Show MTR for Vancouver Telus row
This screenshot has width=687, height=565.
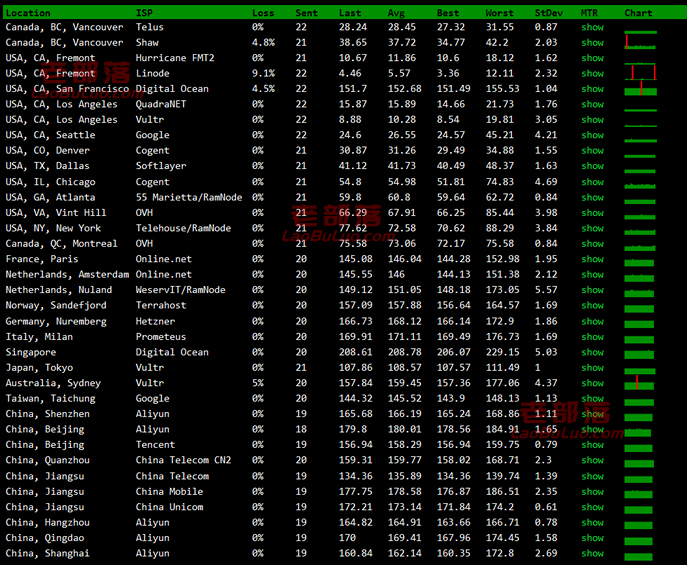[592, 27]
